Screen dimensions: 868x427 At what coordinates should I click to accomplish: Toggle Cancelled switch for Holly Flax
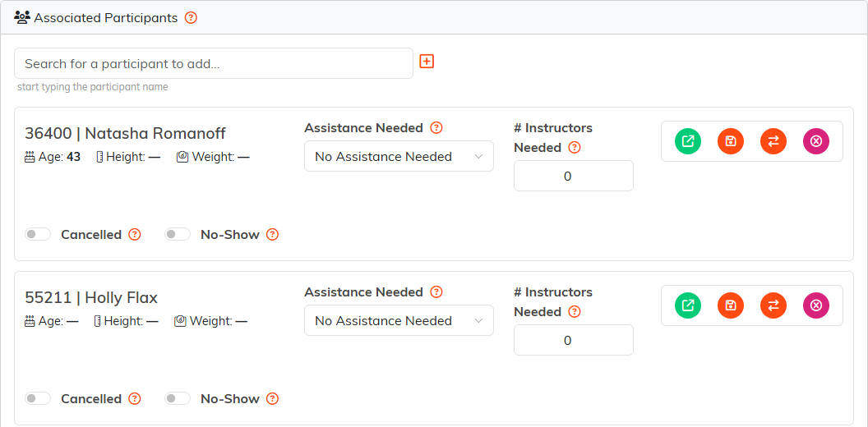[x=38, y=398]
